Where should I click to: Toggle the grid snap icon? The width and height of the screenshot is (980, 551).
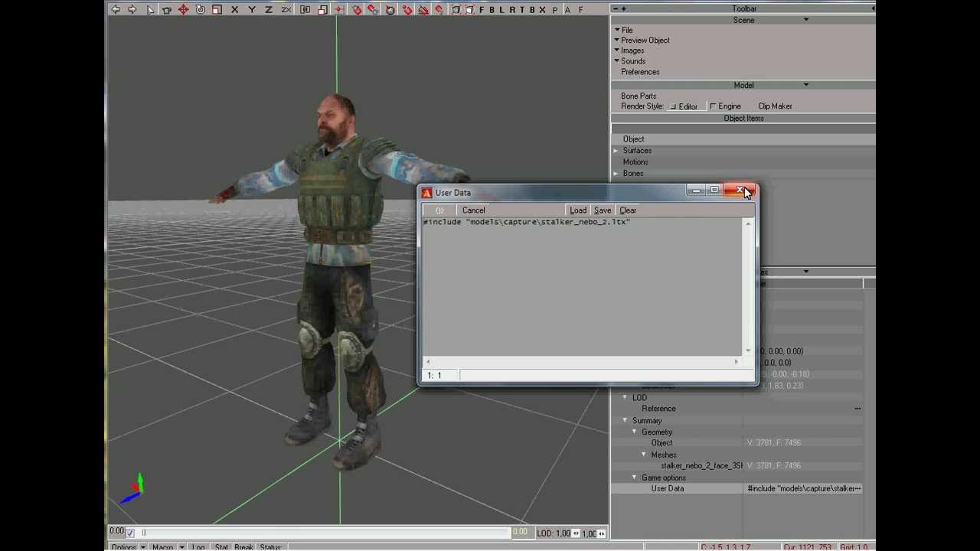[x=339, y=9]
